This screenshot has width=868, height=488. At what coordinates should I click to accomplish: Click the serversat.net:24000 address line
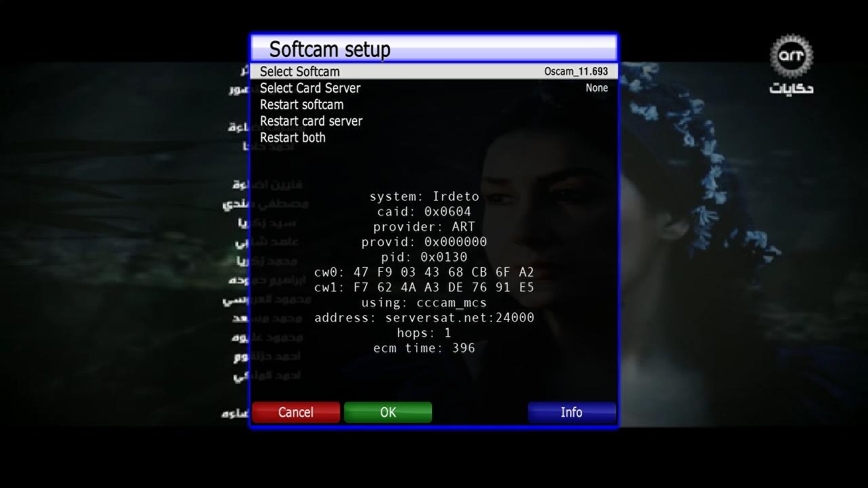(425, 317)
